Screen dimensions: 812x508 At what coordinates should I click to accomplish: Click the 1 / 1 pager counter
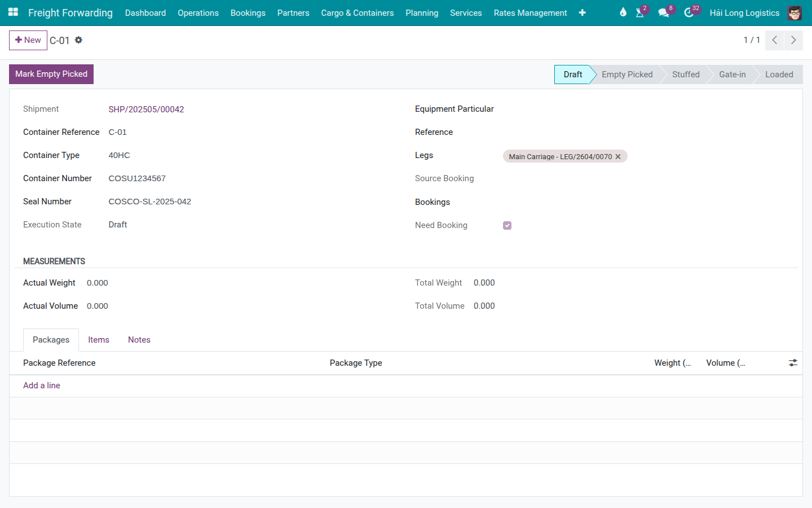(x=752, y=40)
